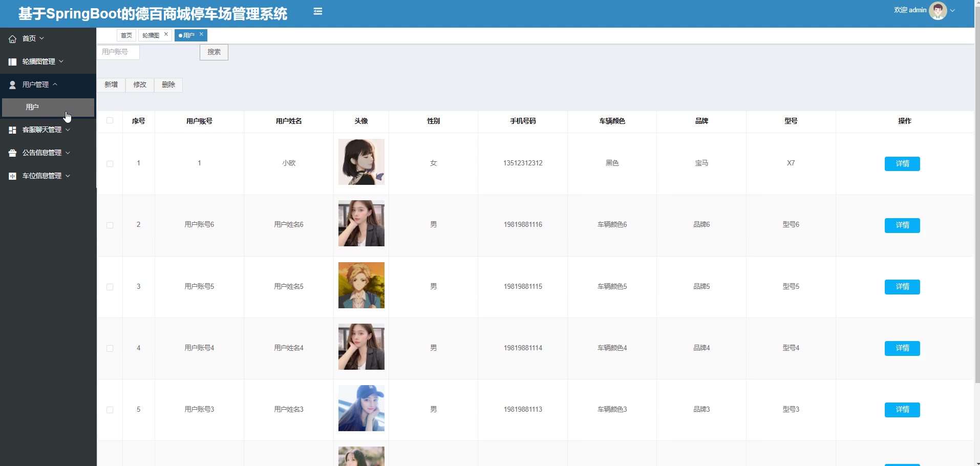Click the X7 model cell
Viewport: 980px width, 466px height.
coord(791,163)
